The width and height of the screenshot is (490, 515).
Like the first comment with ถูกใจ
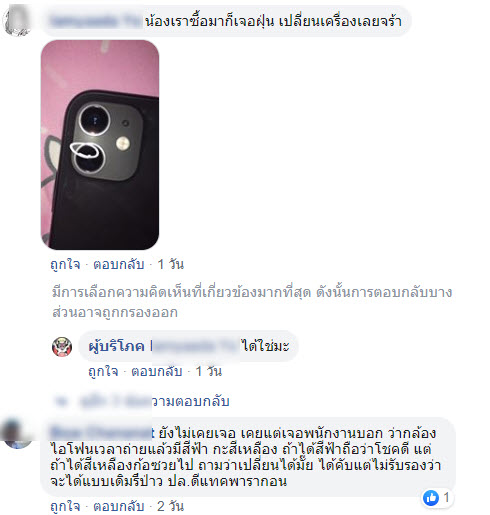(65, 264)
